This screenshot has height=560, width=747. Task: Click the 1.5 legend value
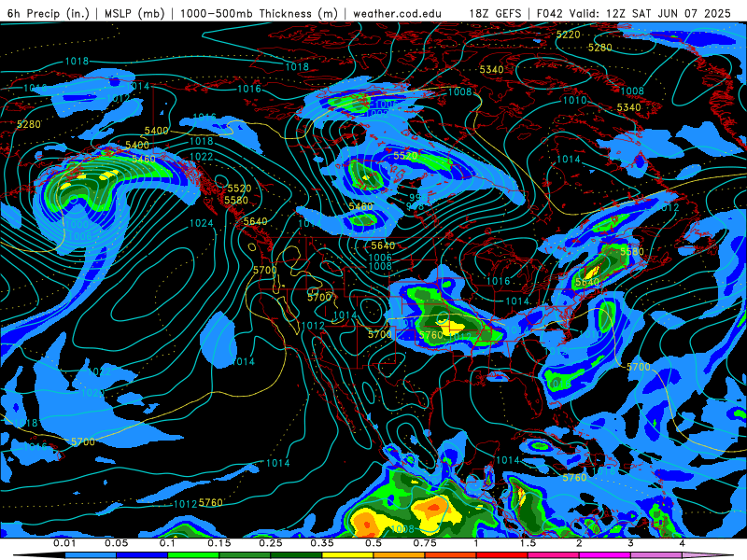tap(528, 543)
